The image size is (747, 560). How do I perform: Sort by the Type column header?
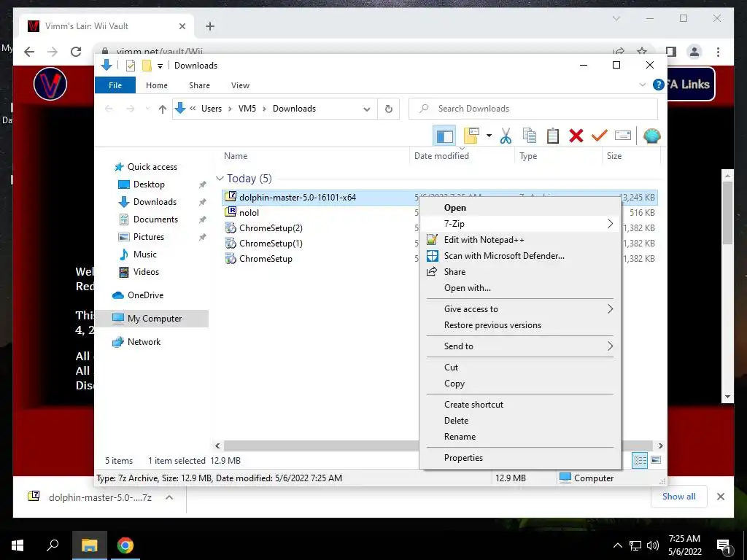tap(528, 156)
